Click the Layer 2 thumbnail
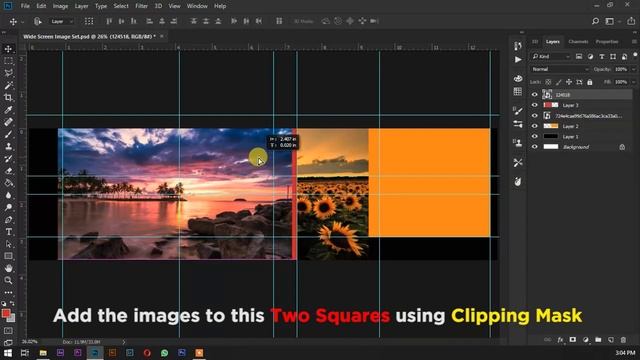640x360 pixels. 551,126
